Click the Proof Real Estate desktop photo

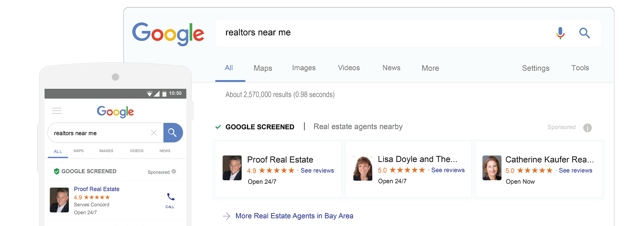(x=232, y=168)
